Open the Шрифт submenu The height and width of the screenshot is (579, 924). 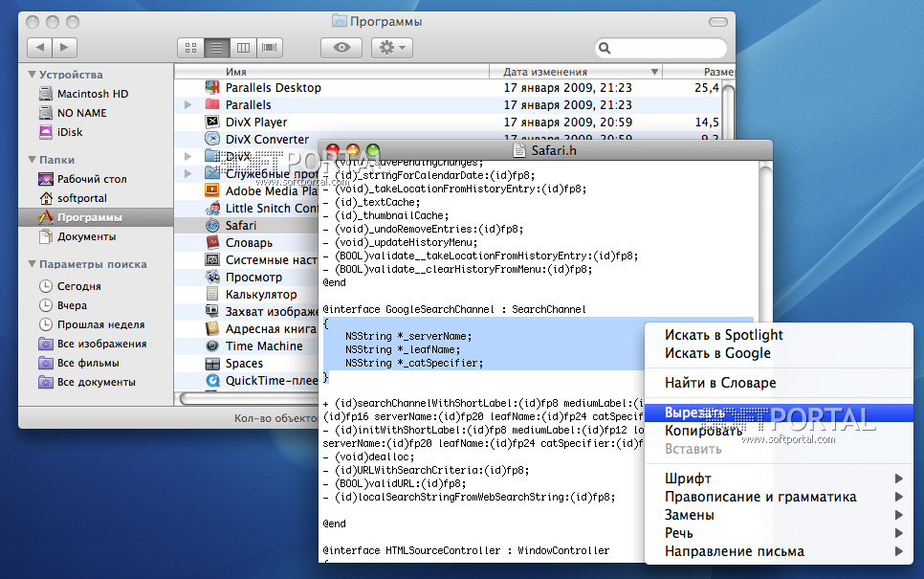779,479
